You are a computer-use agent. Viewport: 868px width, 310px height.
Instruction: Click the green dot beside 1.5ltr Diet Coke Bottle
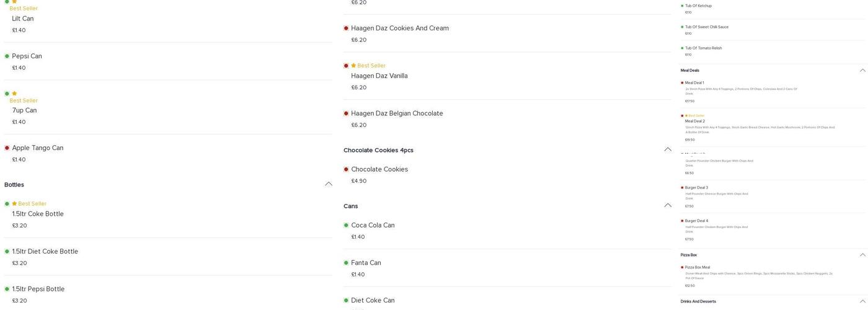click(7, 252)
